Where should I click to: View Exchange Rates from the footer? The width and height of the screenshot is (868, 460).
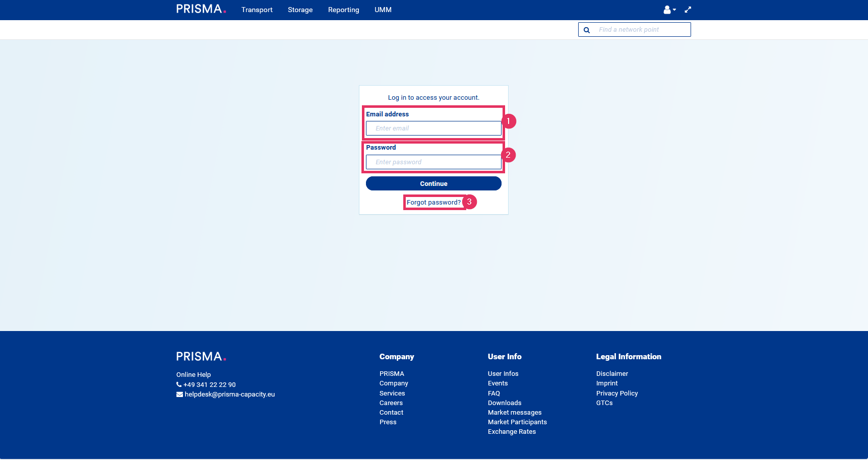512,432
